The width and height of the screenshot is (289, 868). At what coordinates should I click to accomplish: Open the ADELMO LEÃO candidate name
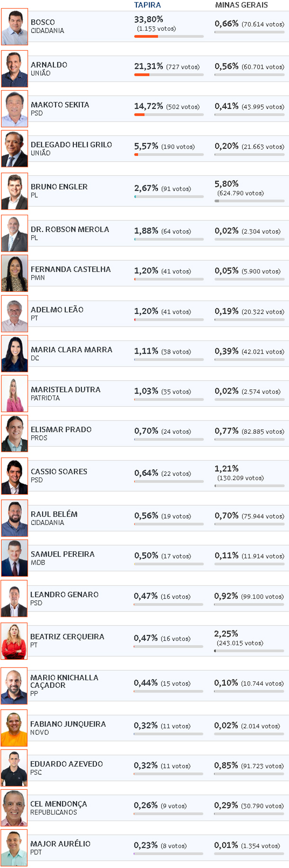coord(57,310)
